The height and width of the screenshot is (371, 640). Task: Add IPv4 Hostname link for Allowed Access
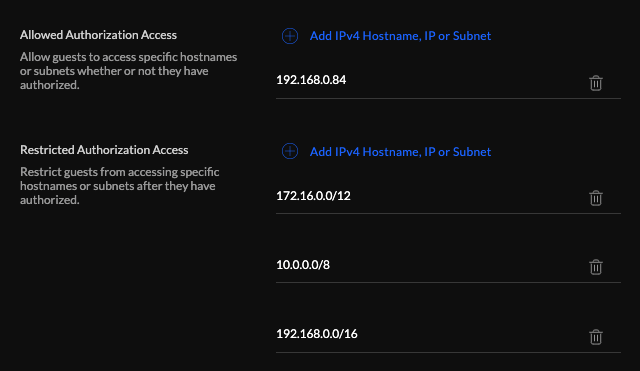click(400, 36)
